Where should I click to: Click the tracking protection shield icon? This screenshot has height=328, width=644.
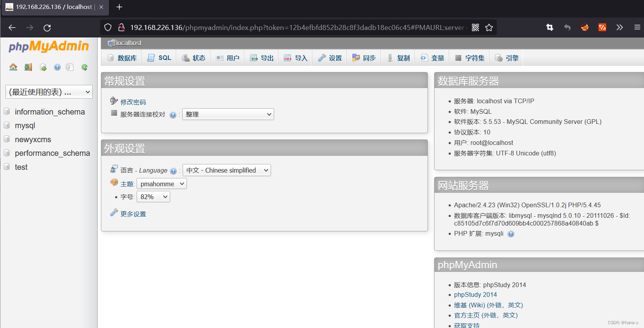tap(108, 27)
